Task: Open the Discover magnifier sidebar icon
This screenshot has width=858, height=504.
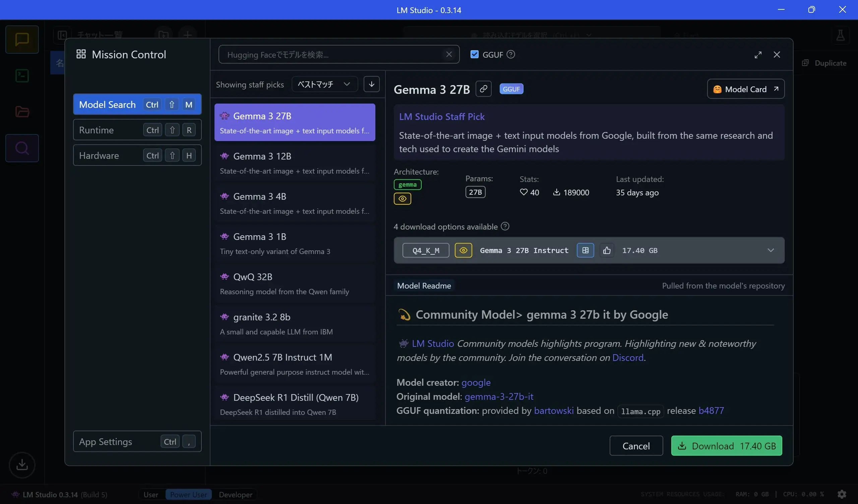Action: pos(22,148)
